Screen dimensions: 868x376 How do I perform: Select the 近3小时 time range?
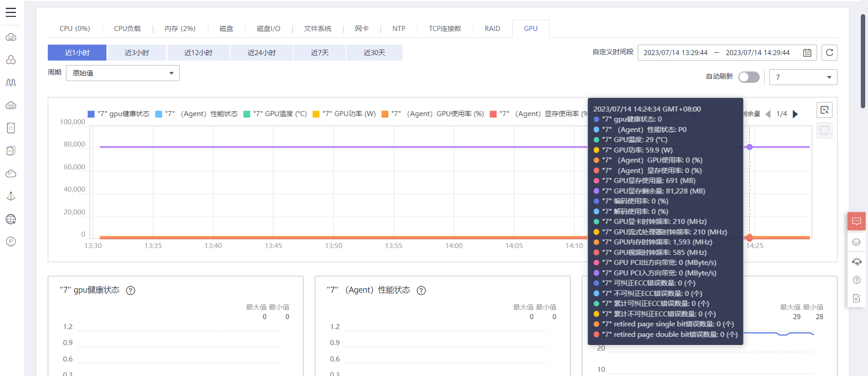pyautogui.click(x=137, y=53)
